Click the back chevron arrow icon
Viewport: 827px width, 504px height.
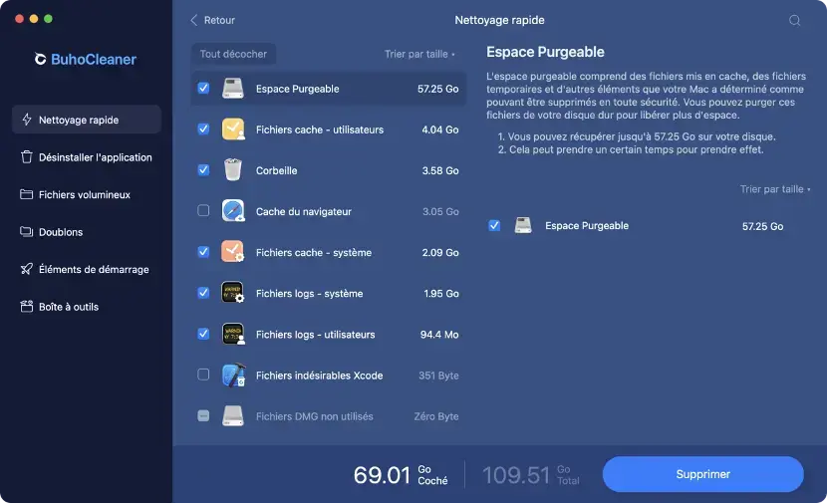click(193, 20)
